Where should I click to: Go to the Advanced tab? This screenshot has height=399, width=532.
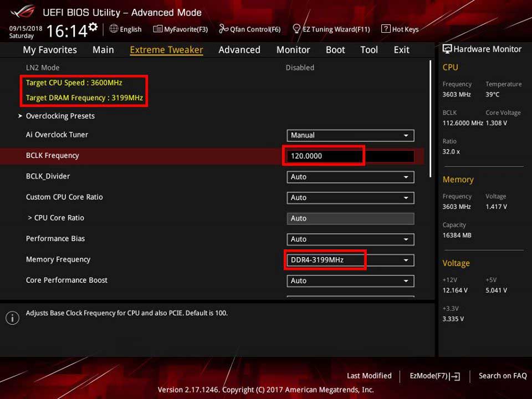239,50
